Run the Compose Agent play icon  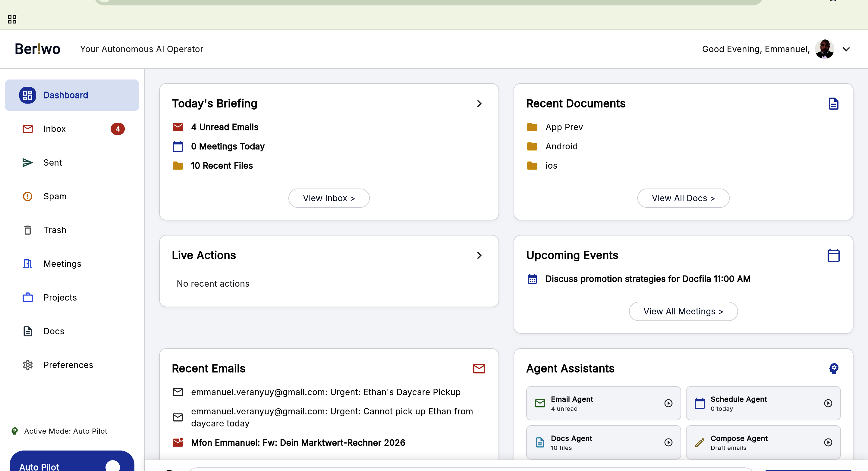tap(828, 442)
